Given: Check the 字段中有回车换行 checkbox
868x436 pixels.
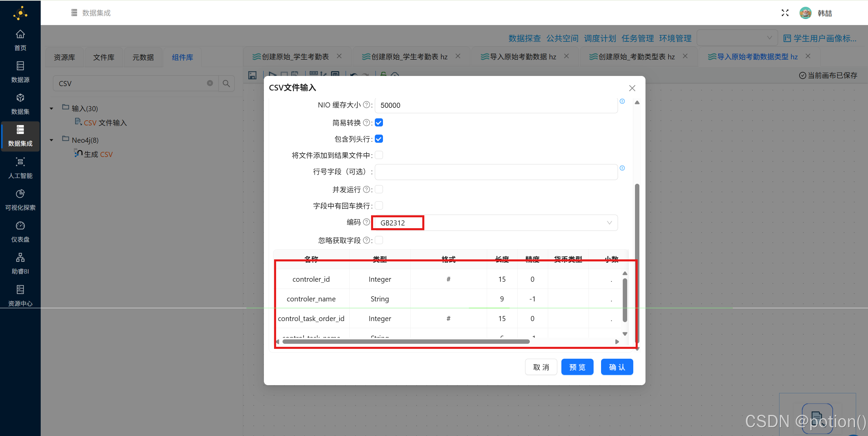Looking at the screenshot, I should click(x=379, y=205).
